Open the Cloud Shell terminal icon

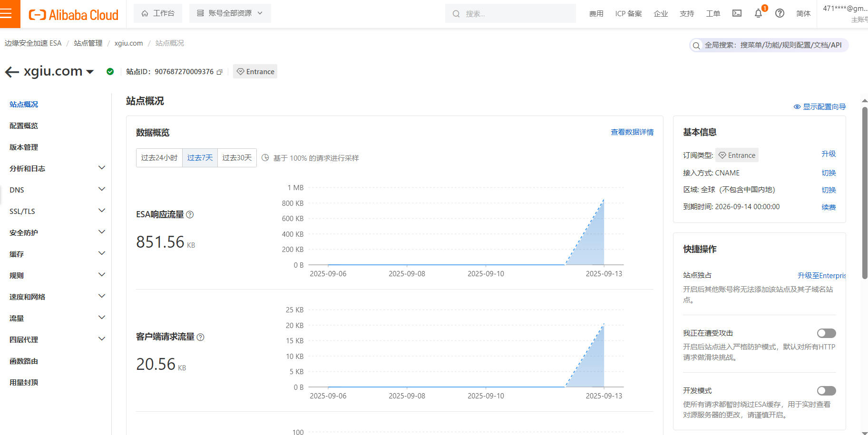pos(737,13)
